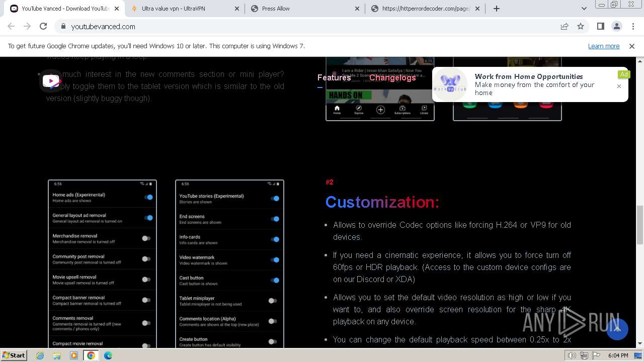
Task: Dismiss the Chrome update notice bar
Action: tap(632, 46)
